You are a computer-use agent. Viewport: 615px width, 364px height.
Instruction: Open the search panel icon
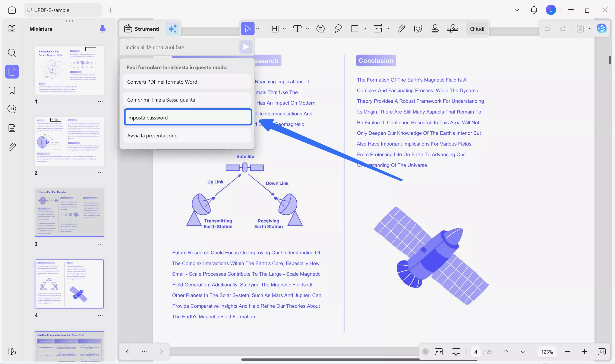click(12, 52)
